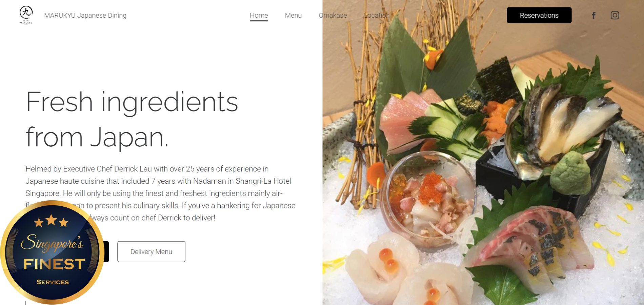644x305 pixels.
Task: Open the Facebook page icon
Action: (593, 15)
